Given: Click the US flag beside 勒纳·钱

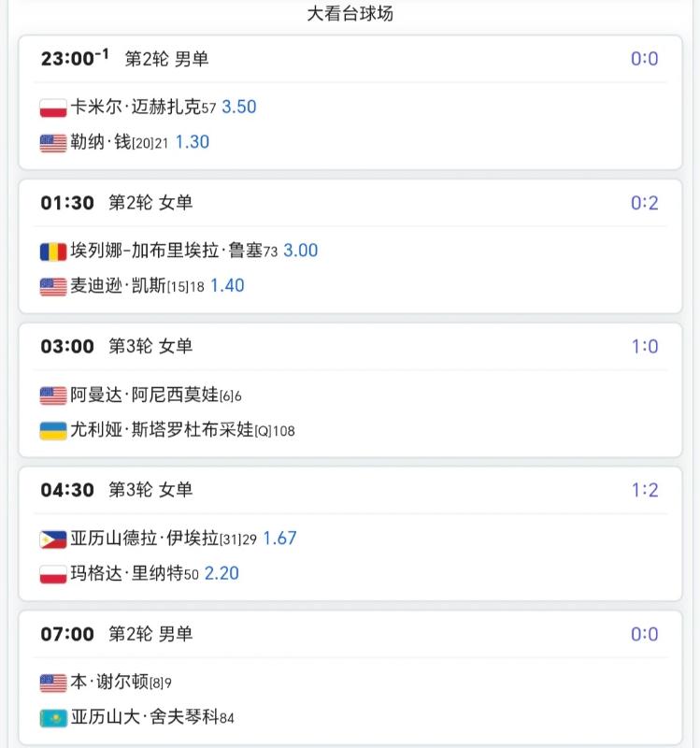Looking at the screenshot, I should click(53, 143).
